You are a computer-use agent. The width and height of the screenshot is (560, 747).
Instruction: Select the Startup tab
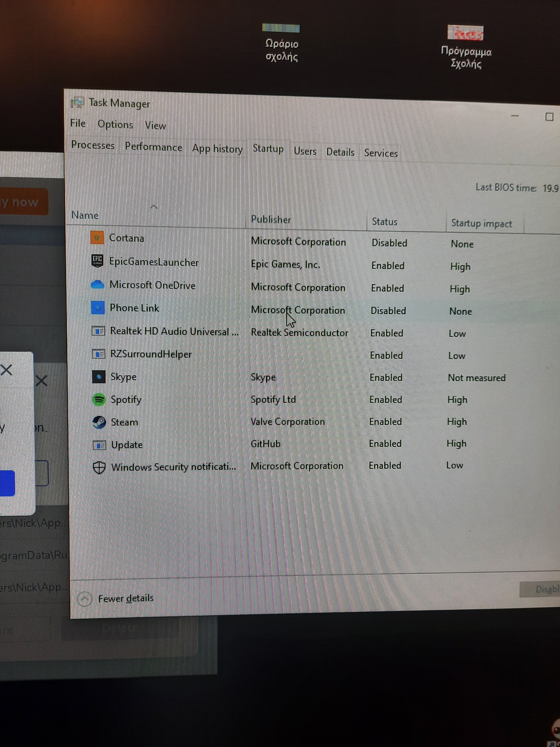click(268, 149)
